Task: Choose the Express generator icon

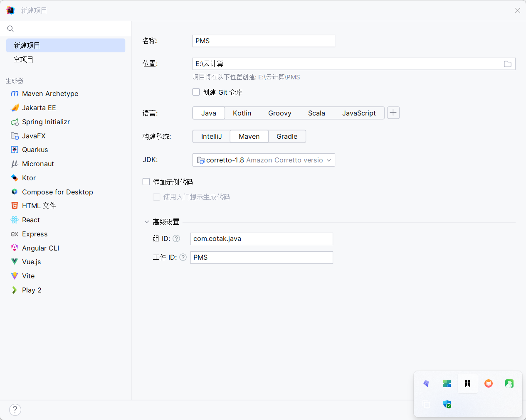Action: click(15, 234)
